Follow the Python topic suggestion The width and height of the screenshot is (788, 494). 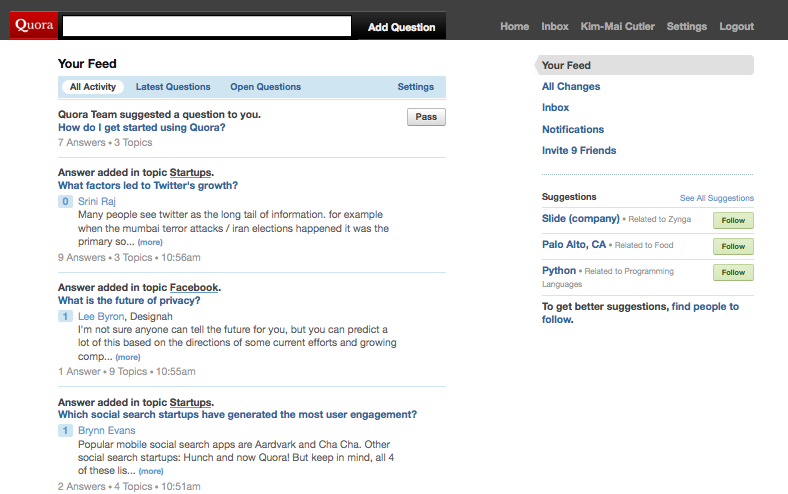[733, 272]
